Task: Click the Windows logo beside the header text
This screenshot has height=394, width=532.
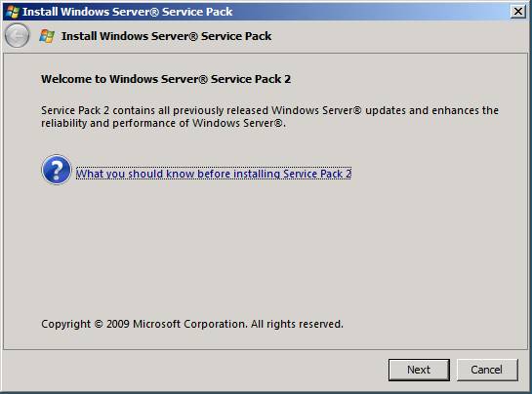Action: coord(47,36)
